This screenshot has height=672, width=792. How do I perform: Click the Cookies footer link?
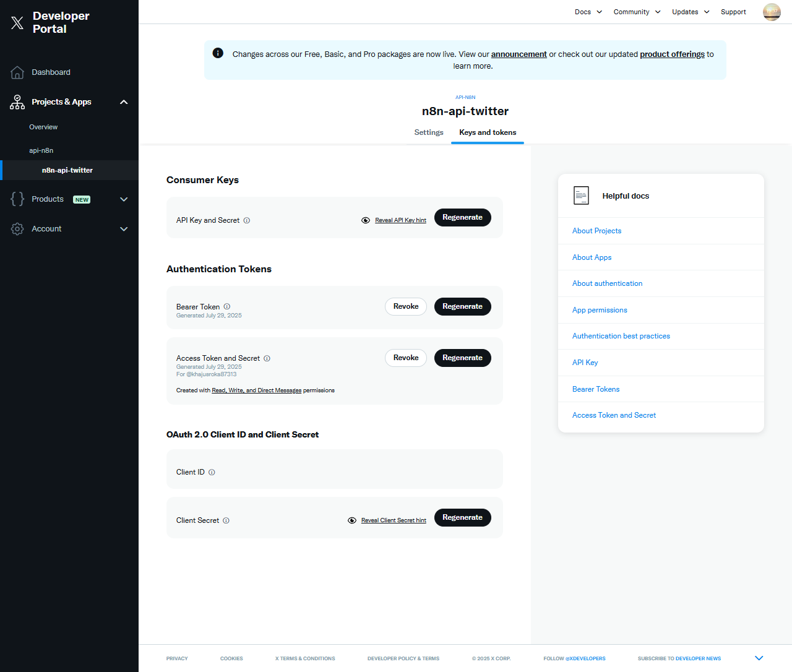click(231, 658)
